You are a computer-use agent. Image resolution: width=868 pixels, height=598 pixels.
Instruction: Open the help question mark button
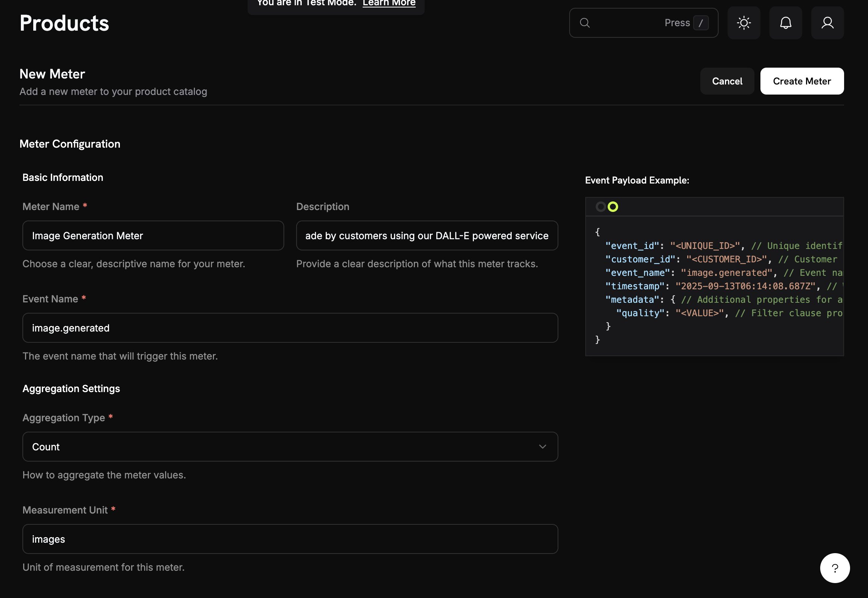(835, 568)
